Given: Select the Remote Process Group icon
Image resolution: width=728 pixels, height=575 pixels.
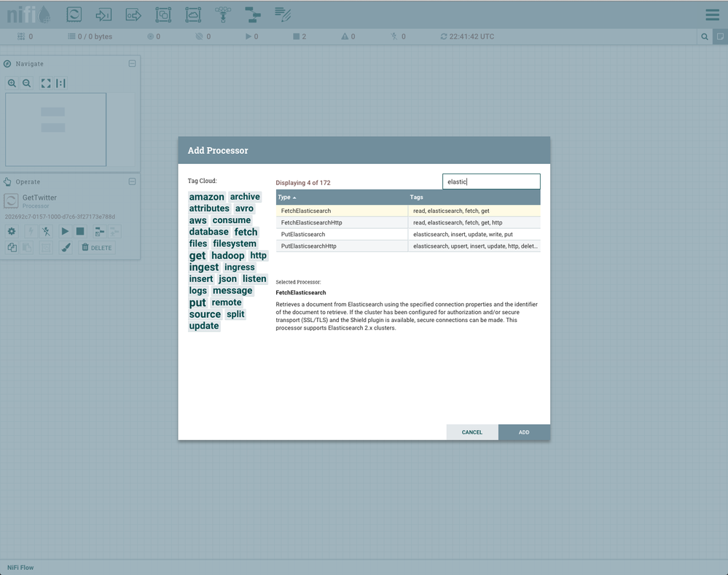Looking at the screenshot, I should (192, 15).
